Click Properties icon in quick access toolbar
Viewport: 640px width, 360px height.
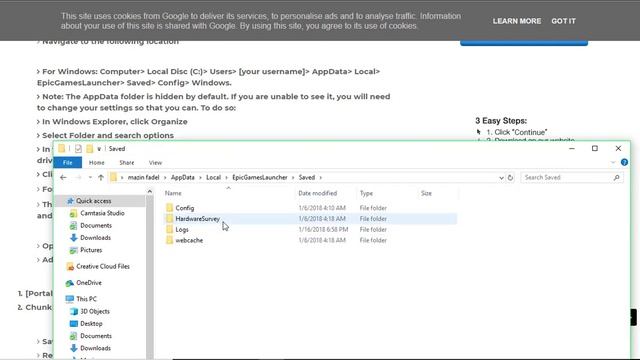[78, 149]
